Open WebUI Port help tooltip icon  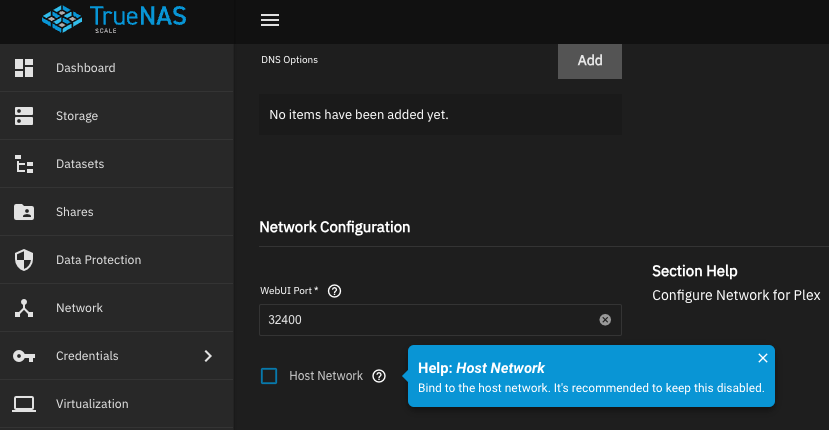click(x=335, y=291)
